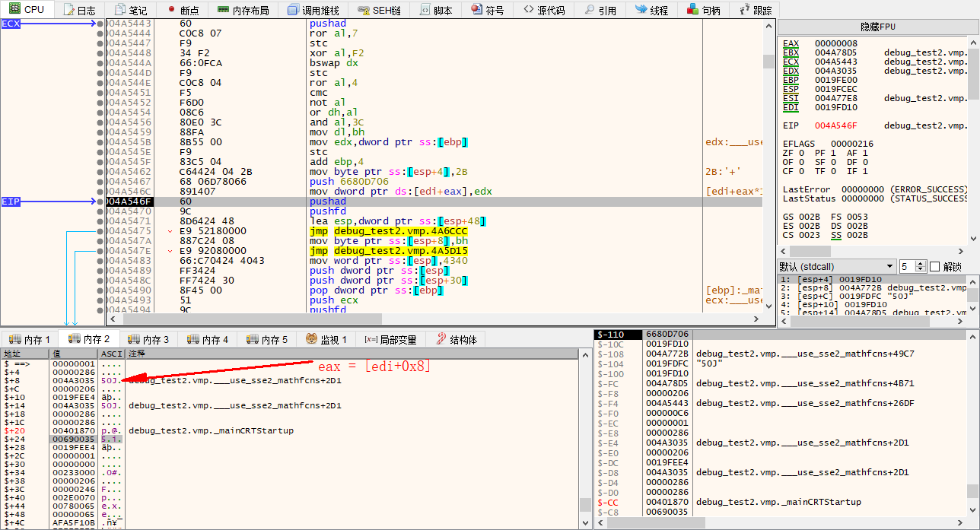
Task: Select dump row $+8 value 004A3035
Action: tap(74, 380)
